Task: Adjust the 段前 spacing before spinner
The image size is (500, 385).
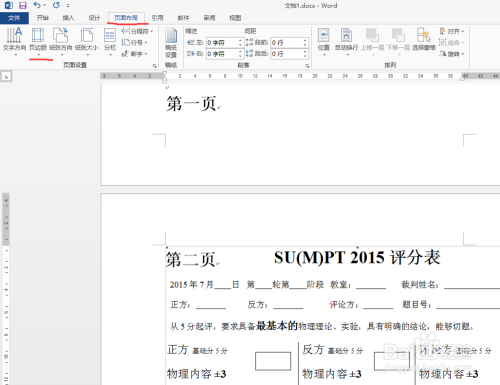Action: [x=305, y=43]
